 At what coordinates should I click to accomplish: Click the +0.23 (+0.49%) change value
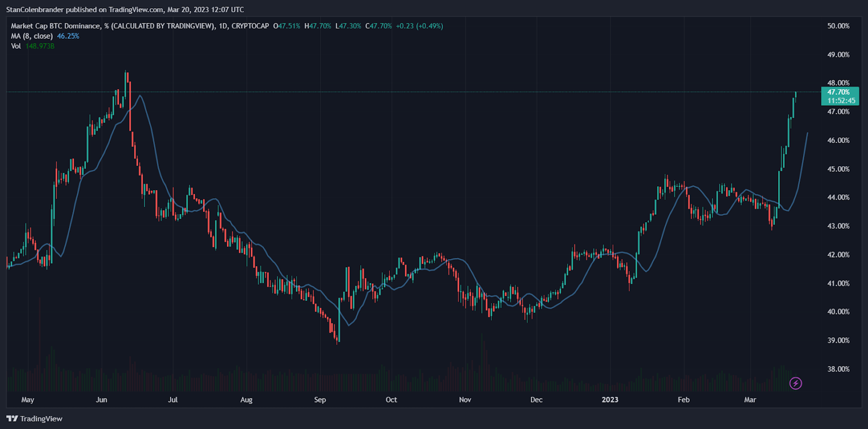point(419,26)
